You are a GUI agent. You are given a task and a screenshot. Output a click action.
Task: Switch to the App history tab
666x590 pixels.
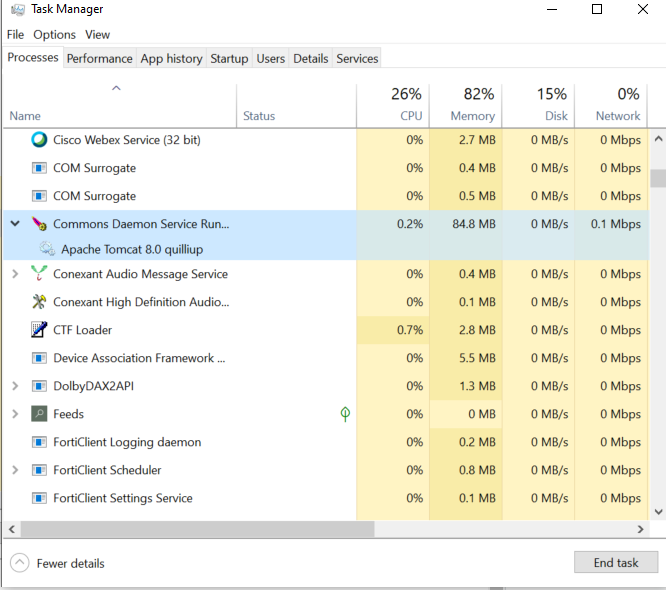(171, 58)
